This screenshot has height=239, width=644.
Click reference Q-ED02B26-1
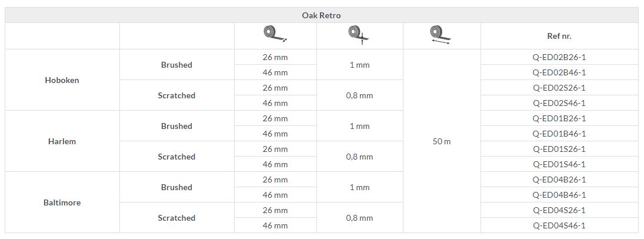[559, 57]
